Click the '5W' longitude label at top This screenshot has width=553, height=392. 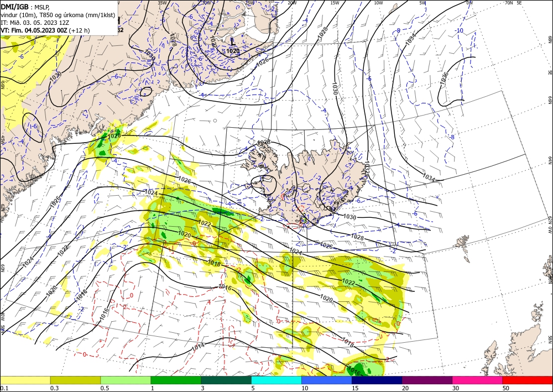point(422,3)
